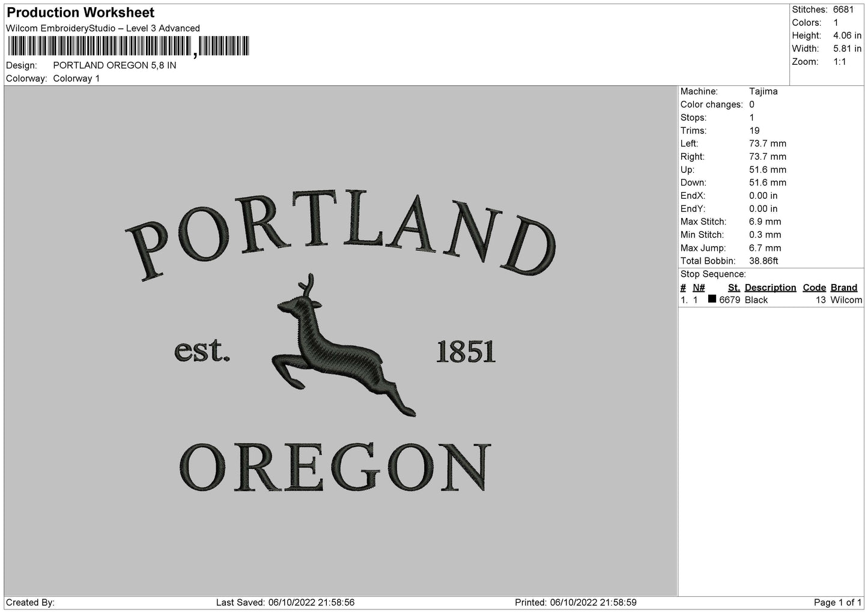Click the 'Printed' timestamp in footer
This screenshot has width=868, height=613.
point(575,602)
